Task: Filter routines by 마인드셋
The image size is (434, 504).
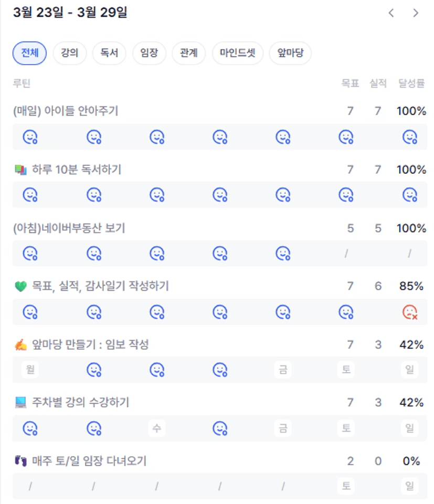Action: click(238, 53)
